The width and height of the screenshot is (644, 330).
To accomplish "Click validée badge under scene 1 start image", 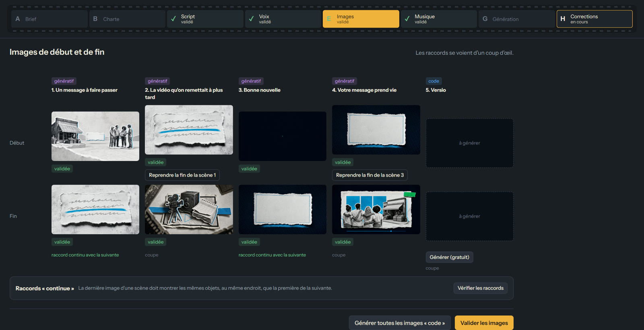I will (x=62, y=169).
